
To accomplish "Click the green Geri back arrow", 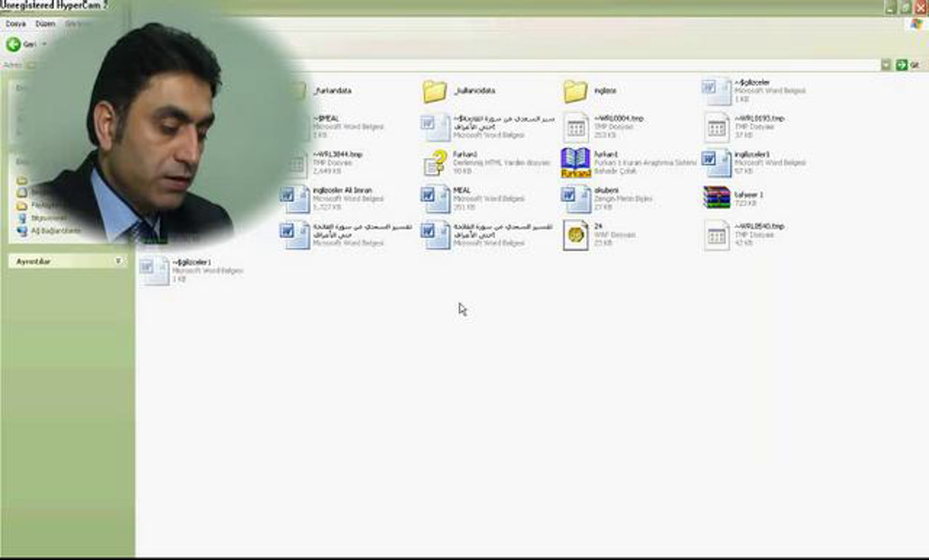I will (14, 44).
